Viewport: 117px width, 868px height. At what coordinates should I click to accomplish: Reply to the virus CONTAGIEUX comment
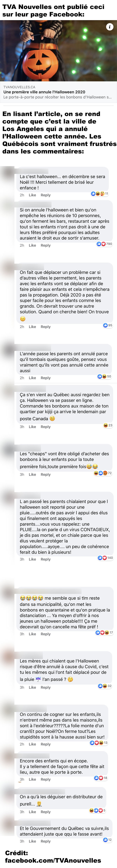[45, 559]
